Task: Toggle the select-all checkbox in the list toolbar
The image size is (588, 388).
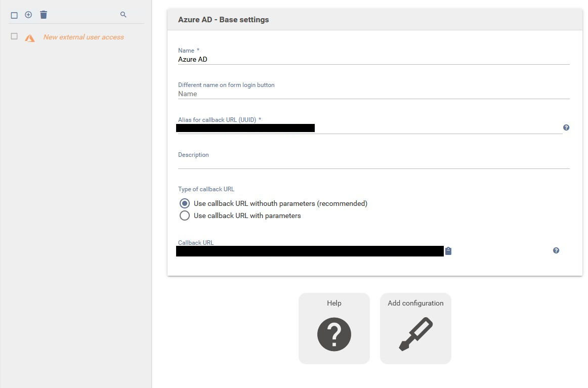Action: (14, 15)
